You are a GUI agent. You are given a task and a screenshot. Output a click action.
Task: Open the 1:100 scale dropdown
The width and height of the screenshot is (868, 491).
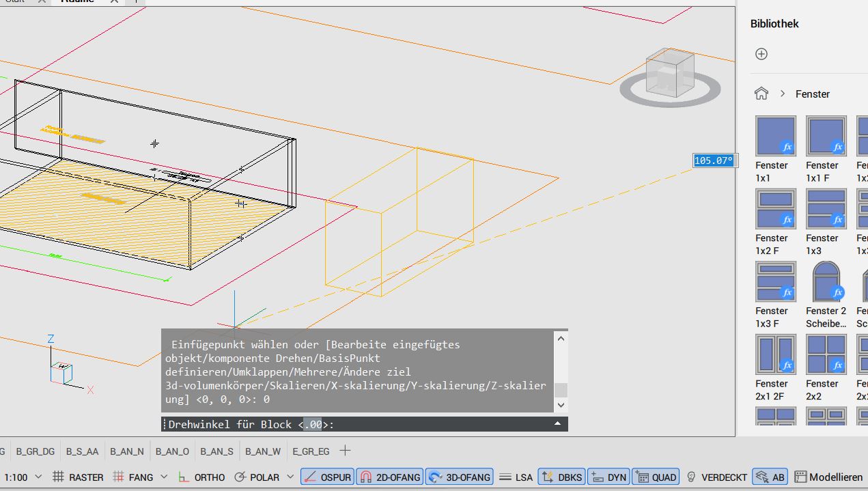coord(38,477)
